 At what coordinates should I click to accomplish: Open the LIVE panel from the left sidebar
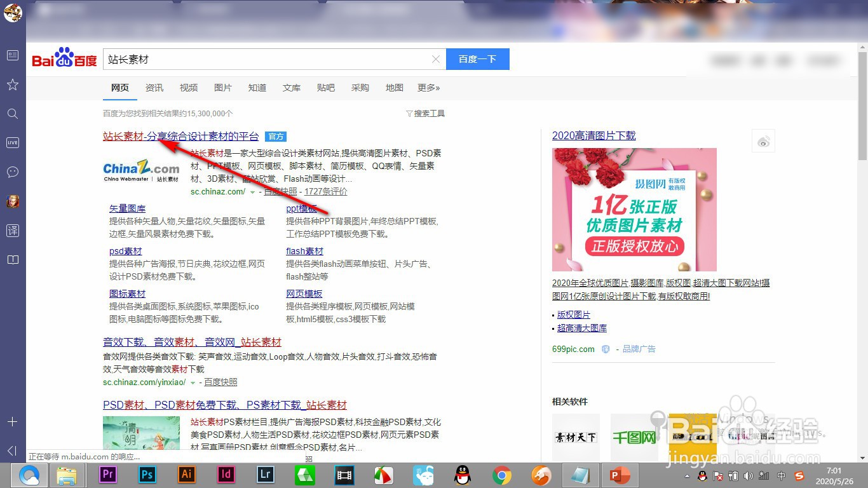point(12,142)
